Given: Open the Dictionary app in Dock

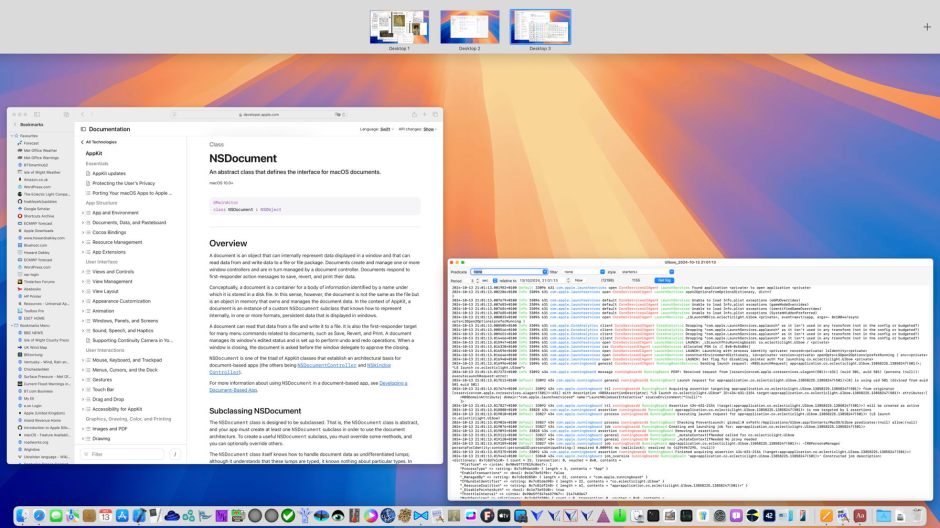Looking at the screenshot, I should [x=860, y=515].
